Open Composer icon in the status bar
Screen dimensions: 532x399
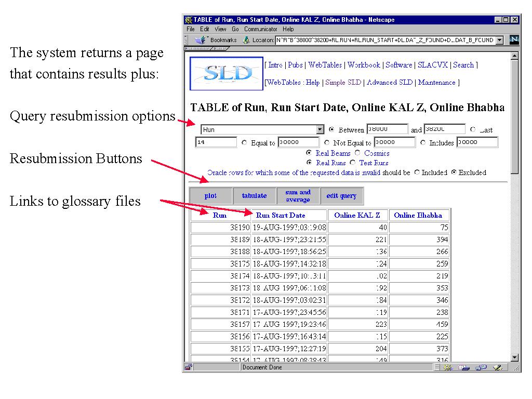point(497,367)
